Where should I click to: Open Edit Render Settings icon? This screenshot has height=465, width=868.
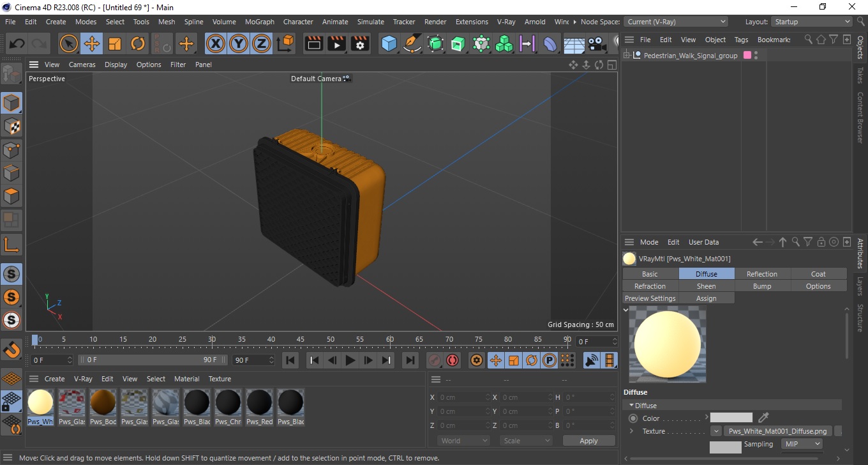361,44
